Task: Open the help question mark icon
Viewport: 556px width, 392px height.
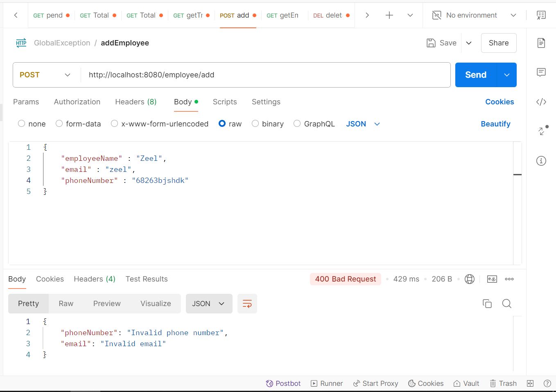Action: point(547,383)
